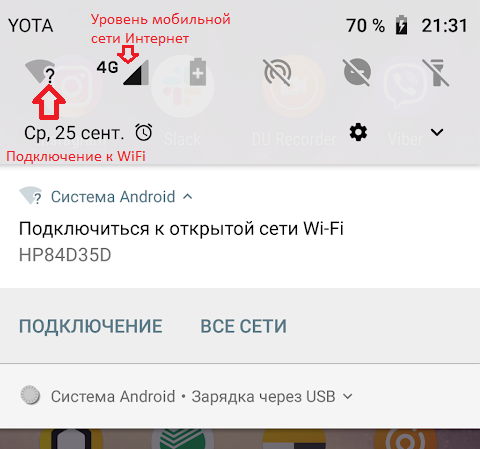The width and height of the screenshot is (480, 449).
Task: Open the alarm clock icon
Action: [x=144, y=132]
